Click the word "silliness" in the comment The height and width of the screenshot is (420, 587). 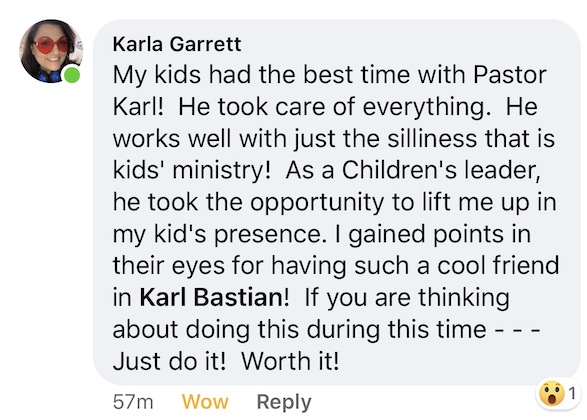[x=432, y=139]
